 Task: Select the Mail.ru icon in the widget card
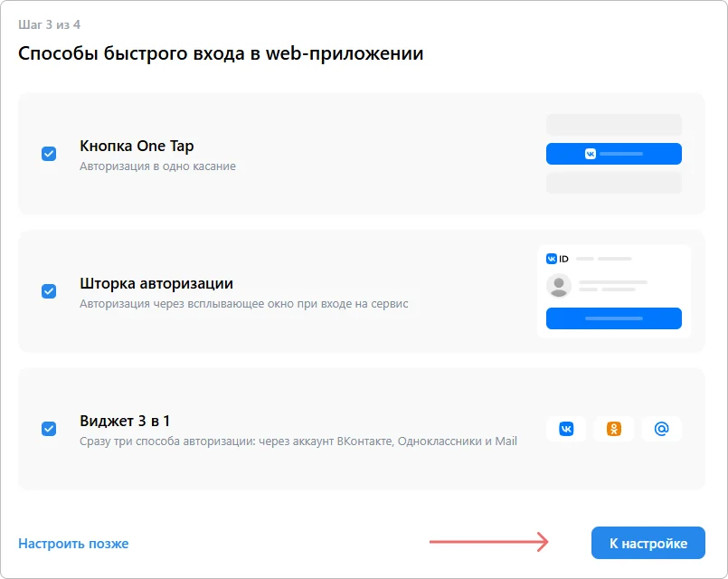click(x=662, y=429)
